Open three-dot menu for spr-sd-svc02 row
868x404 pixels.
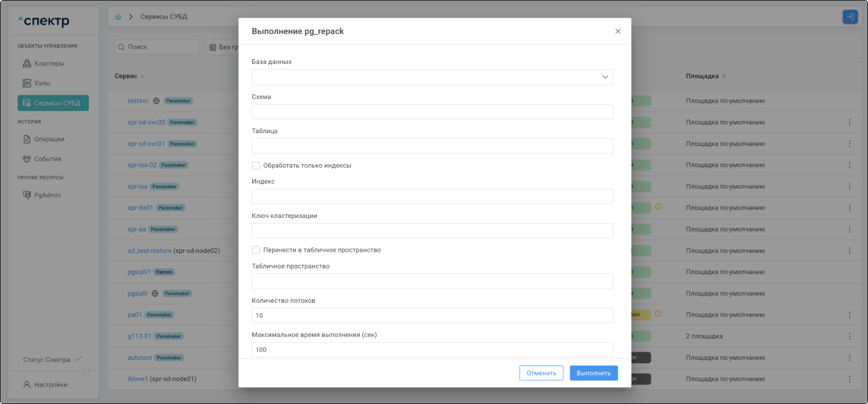tap(849, 122)
